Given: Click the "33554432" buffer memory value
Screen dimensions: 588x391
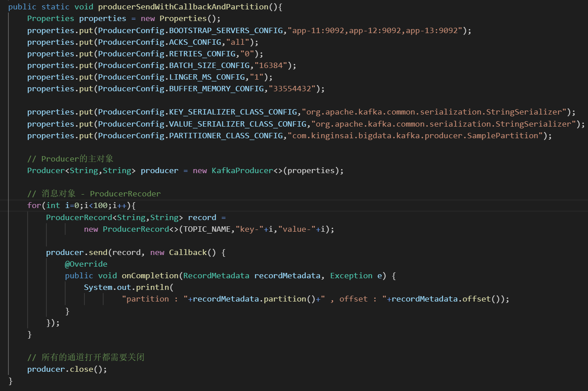Looking at the screenshot, I should [x=292, y=89].
